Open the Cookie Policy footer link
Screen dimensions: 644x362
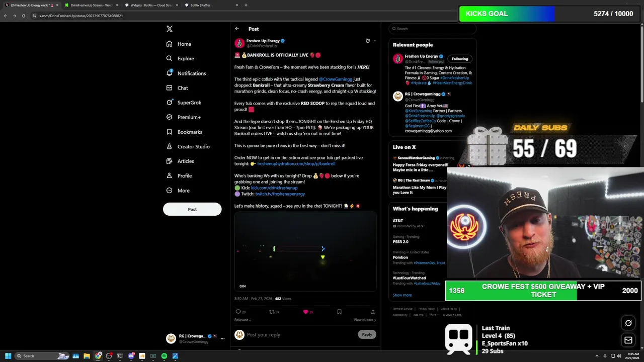[x=448, y=309]
